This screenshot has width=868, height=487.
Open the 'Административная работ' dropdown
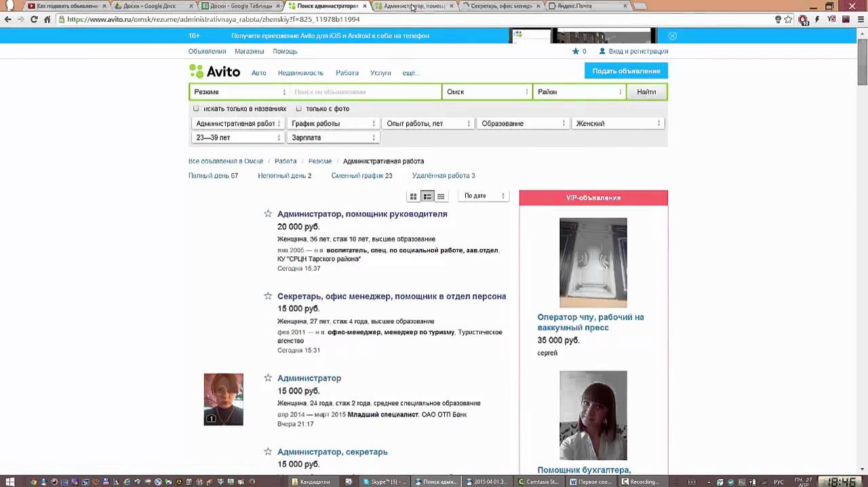[x=238, y=123]
